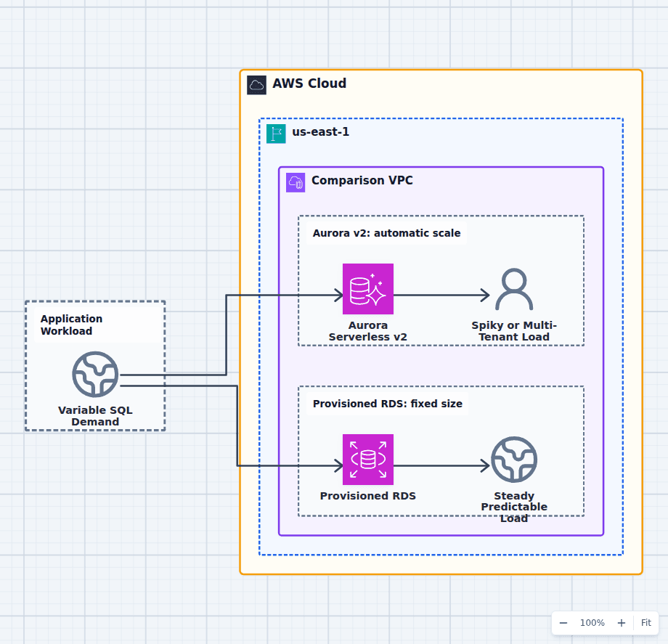
Task: Select the Aurora Serverless v2 database icon
Action: point(368,289)
